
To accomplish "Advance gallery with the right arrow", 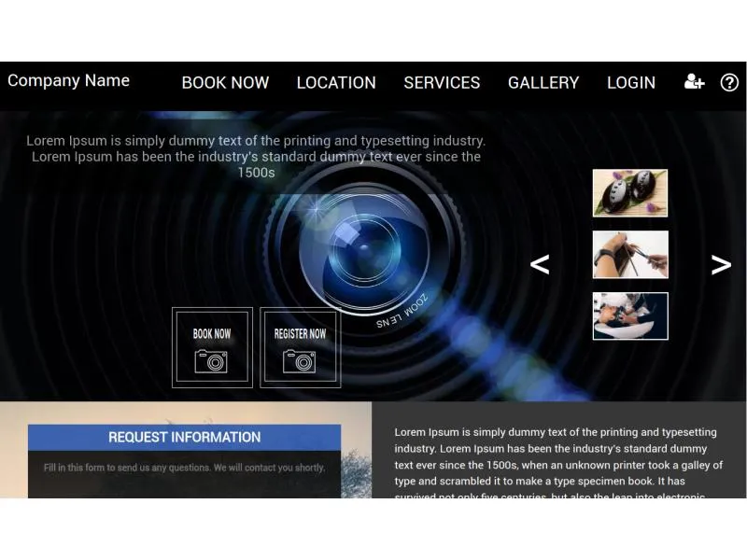I will [x=721, y=264].
